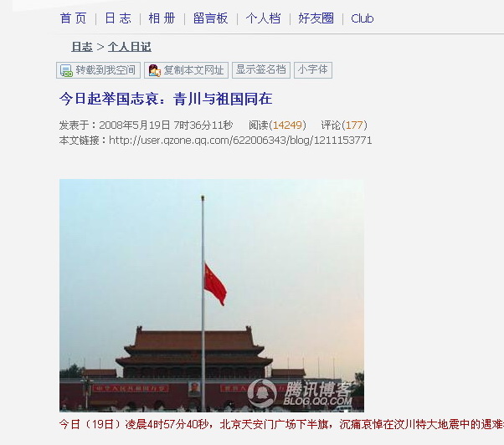Image resolution: width=504 pixels, height=445 pixels.
Task: Open the Club tab
Action: click(363, 18)
